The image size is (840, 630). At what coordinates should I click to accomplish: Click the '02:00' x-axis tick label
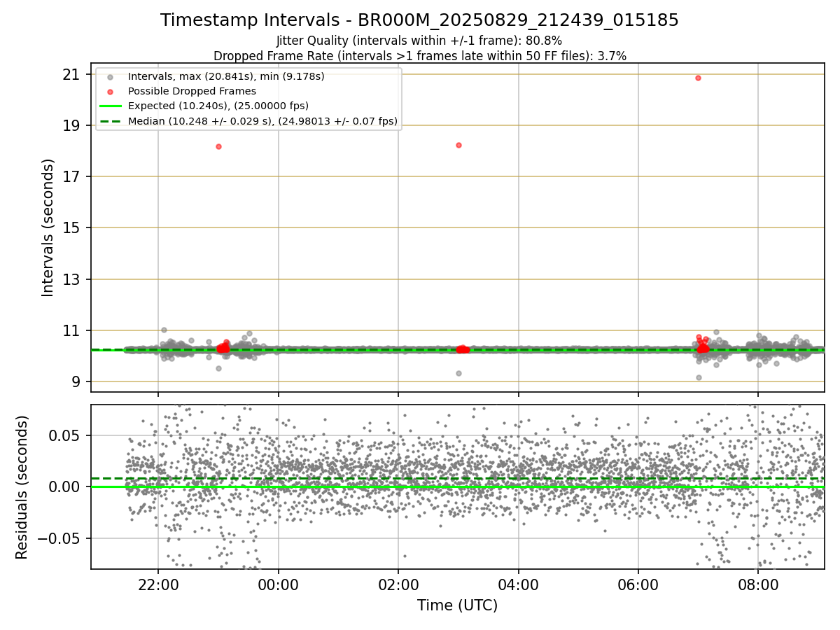398,584
